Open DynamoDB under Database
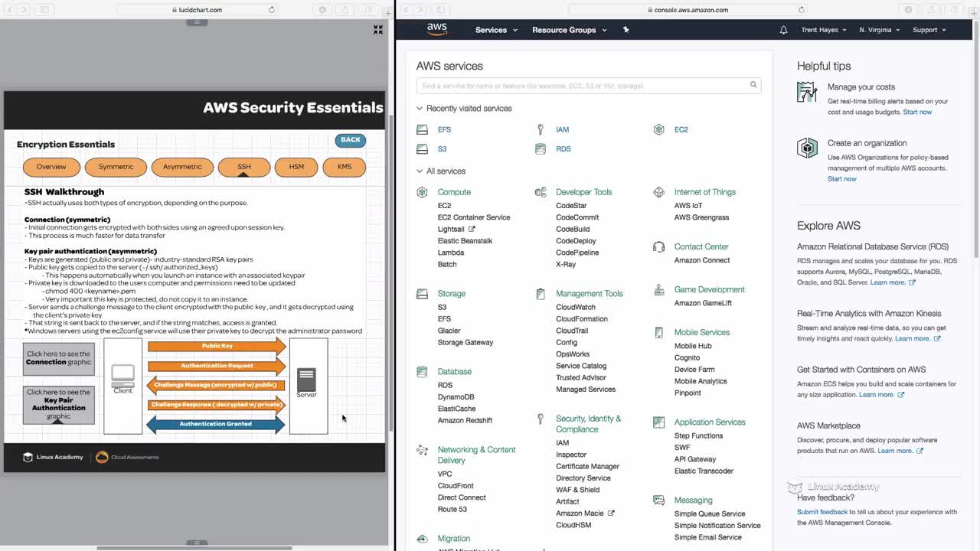This screenshot has width=980, height=551. tap(456, 397)
